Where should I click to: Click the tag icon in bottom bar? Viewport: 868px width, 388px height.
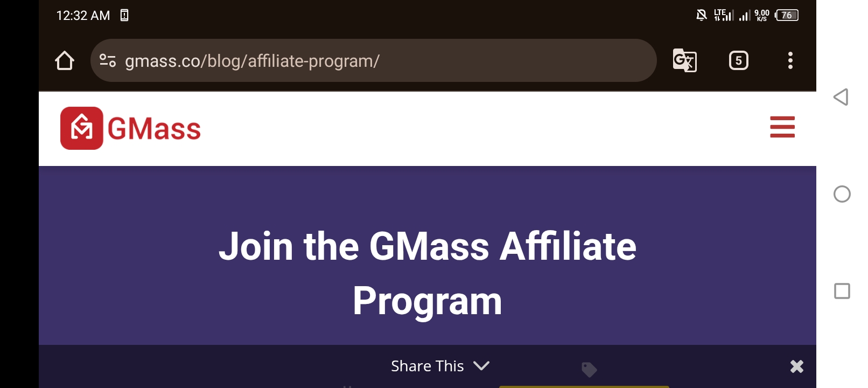(589, 369)
